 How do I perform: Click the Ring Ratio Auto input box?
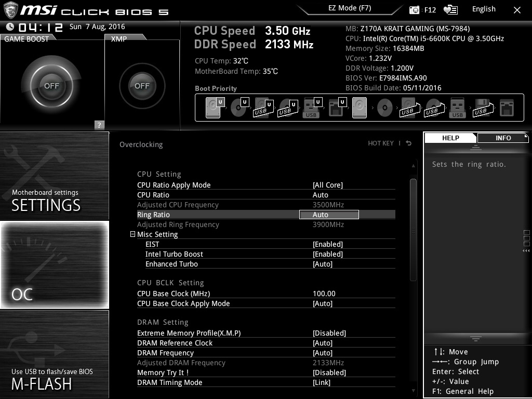pyautogui.click(x=329, y=215)
